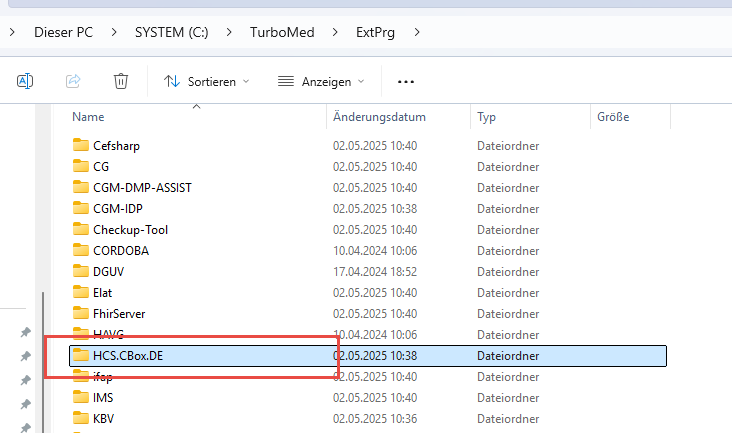Click the Delete trash can icon

[x=121, y=81]
